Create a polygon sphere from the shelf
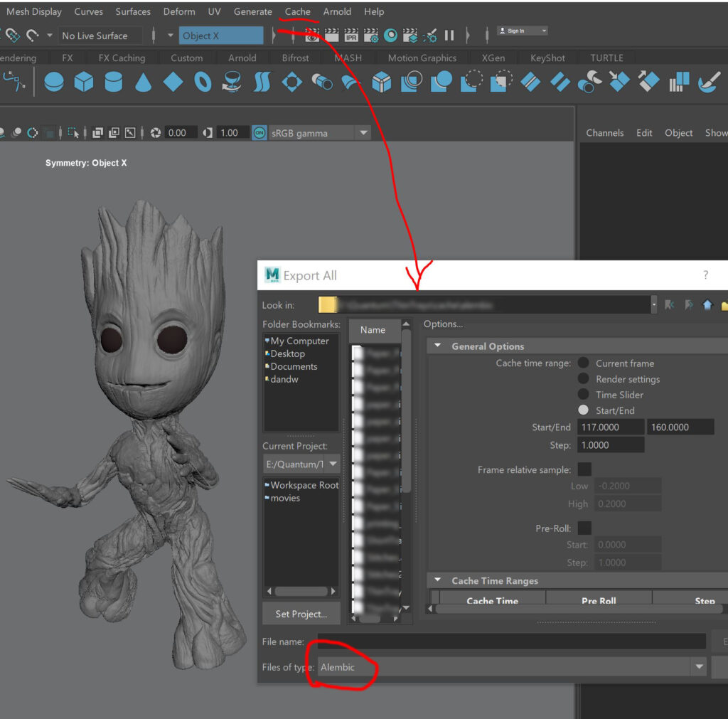The height and width of the screenshot is (719, 728). (x=54, y=82)
